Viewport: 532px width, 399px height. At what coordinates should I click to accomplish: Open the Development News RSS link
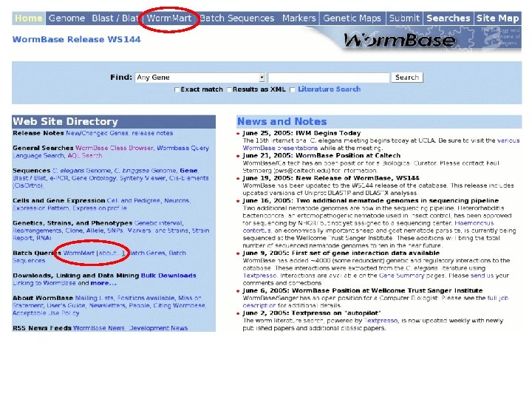pos(158,328)
